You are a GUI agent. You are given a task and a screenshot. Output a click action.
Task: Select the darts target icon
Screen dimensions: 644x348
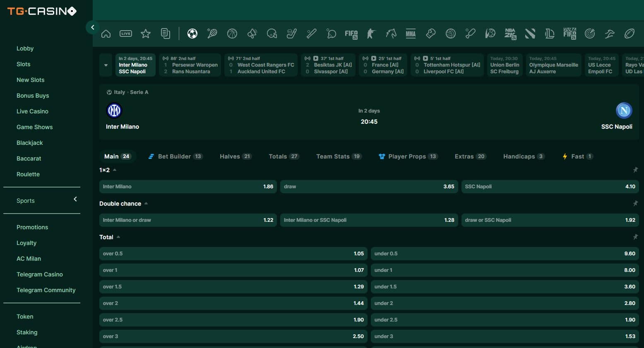click(x=590, y=34)
